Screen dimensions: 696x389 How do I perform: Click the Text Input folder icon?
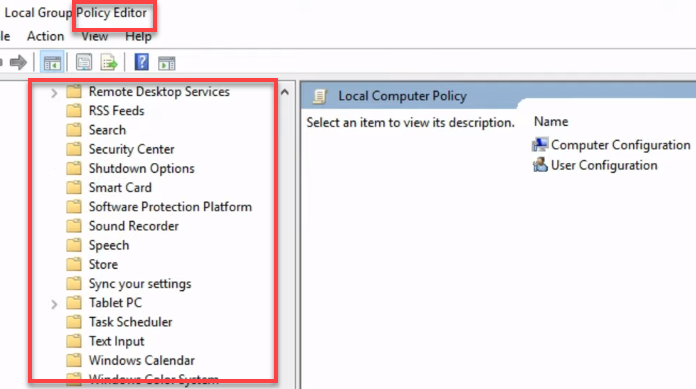pyautogui.click(x=74, y=341)
